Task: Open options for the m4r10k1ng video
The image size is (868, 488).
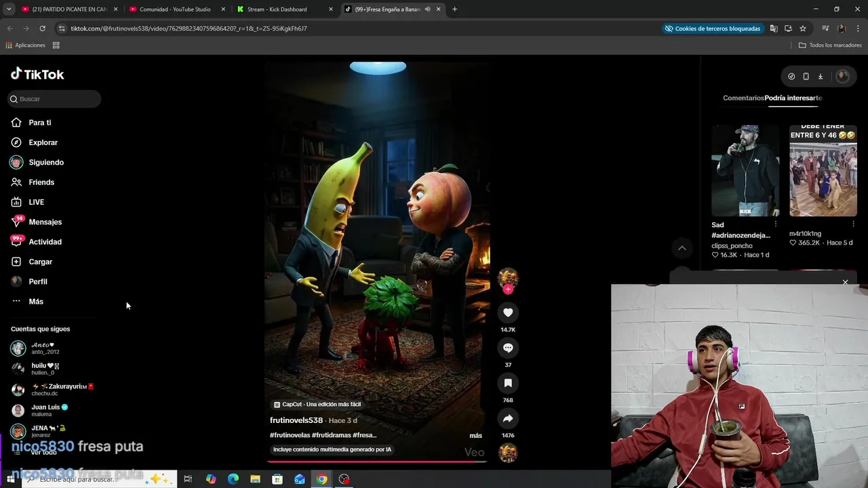Action: 853,224
